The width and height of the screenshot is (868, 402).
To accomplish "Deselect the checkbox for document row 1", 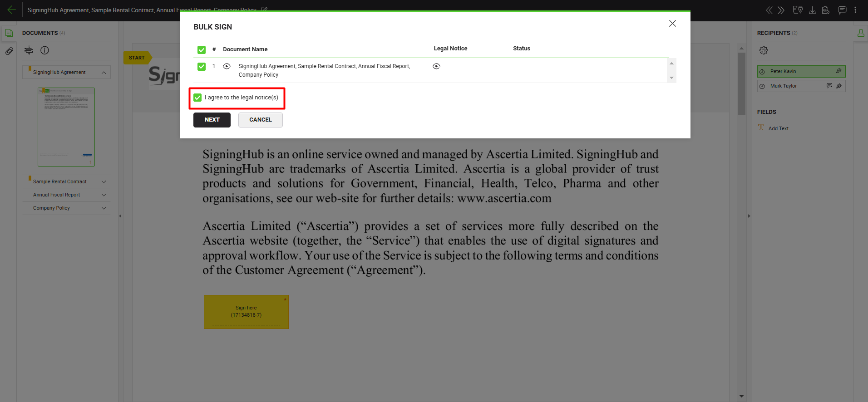I will (x=202, y=67).
